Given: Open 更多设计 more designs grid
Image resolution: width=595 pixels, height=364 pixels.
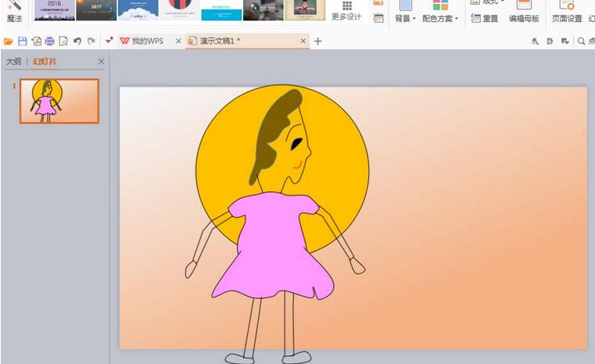Looking at the screenshot, I should (346, 11).
